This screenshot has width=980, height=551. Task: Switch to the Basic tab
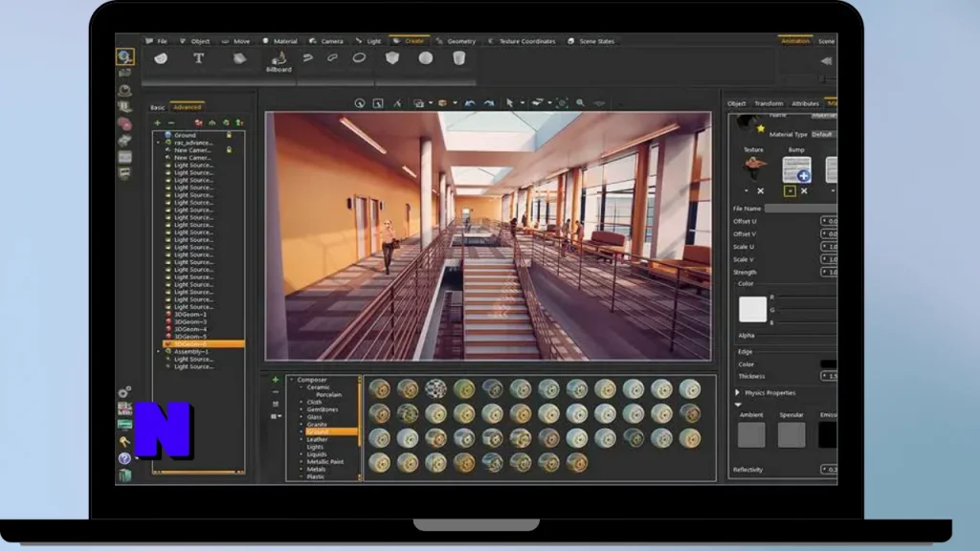158,107
